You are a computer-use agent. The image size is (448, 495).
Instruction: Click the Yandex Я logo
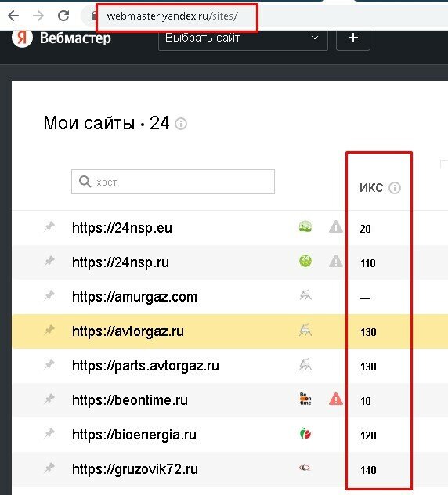22,38
